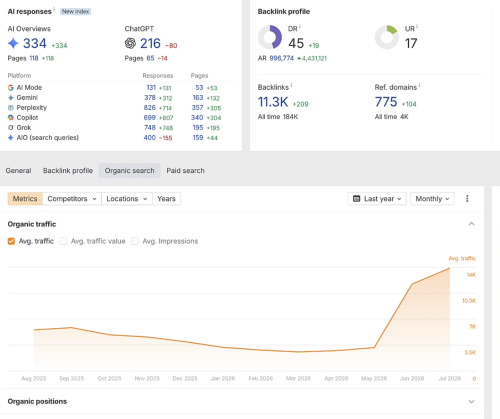Click the info icon next to DR
This screenshot has width=500, height=419.
(300, 26)
